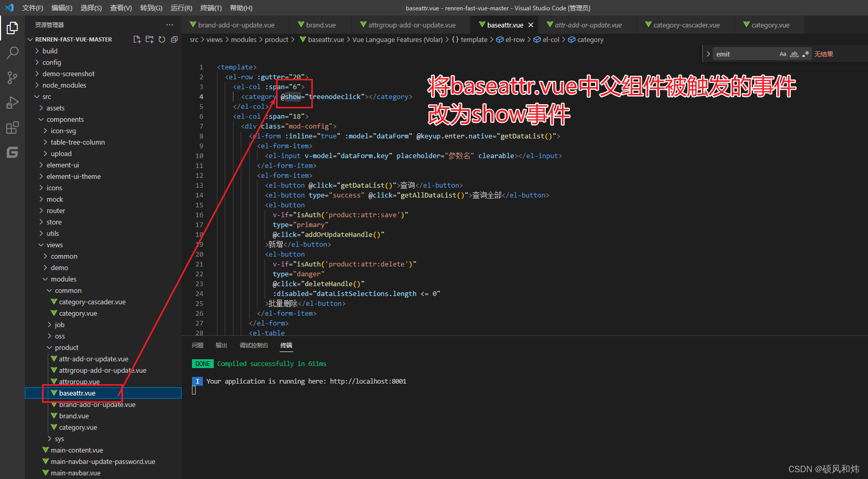Open Run and Debug view

pos(12,103)
